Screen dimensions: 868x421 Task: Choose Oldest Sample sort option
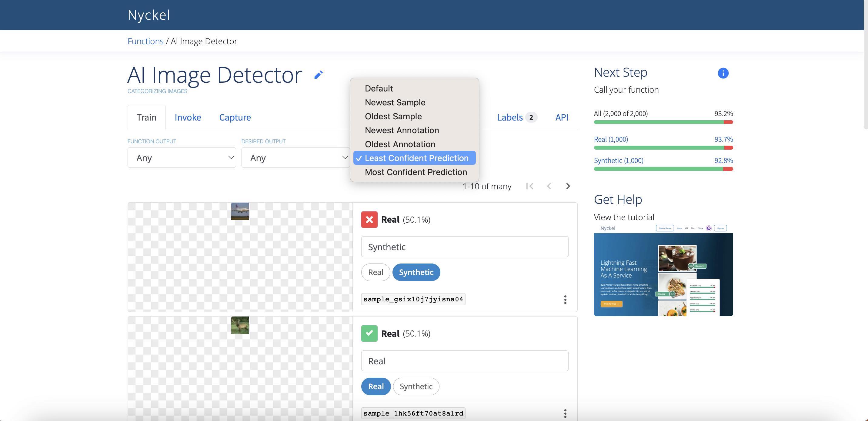coord(414,116)
